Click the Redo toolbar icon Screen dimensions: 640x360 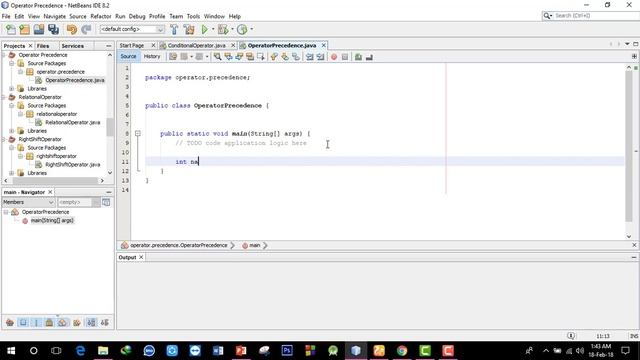point(86,29)
